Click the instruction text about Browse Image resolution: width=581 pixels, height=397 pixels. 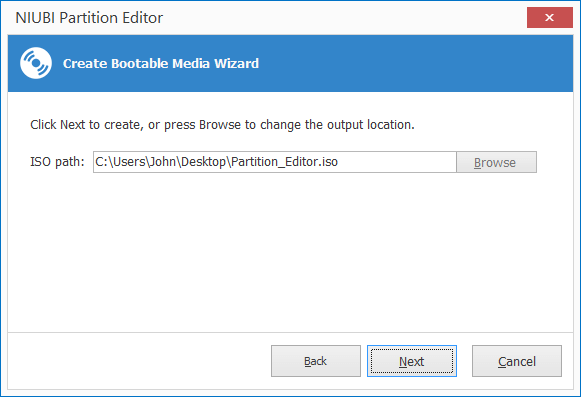(x=222, y=125)
